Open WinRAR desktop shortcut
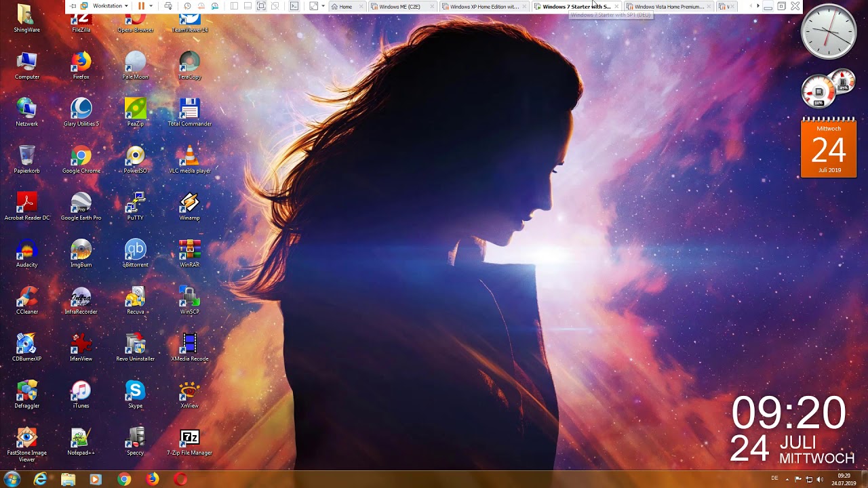 (x=189, y=253)
